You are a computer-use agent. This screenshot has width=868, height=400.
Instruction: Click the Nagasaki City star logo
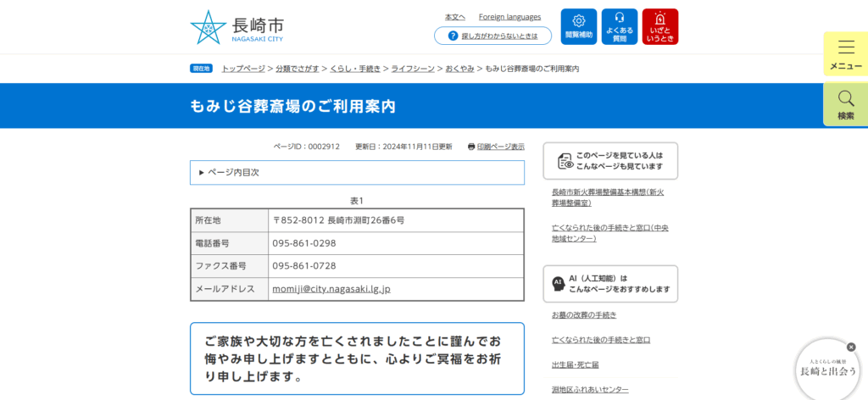[x=209, y=27]
